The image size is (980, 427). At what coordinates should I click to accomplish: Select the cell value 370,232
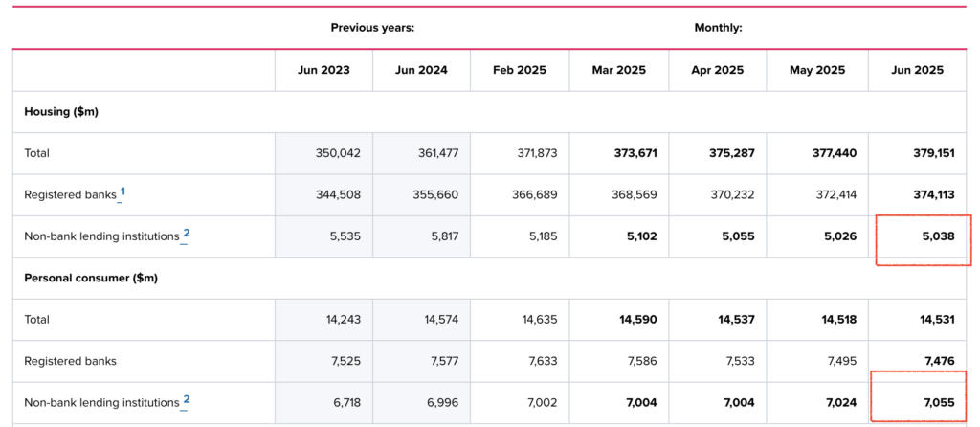pos(733,194)
